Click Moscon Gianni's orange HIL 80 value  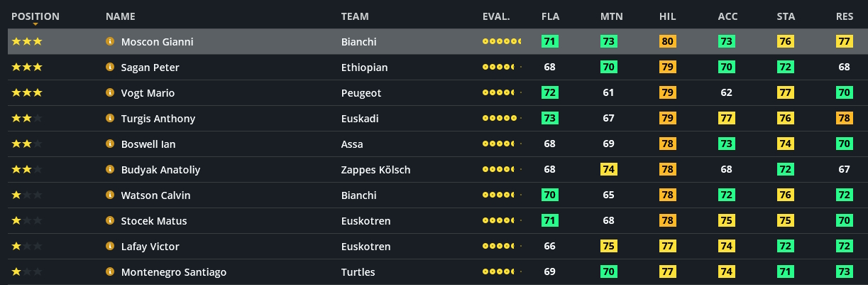pos(667,42)
